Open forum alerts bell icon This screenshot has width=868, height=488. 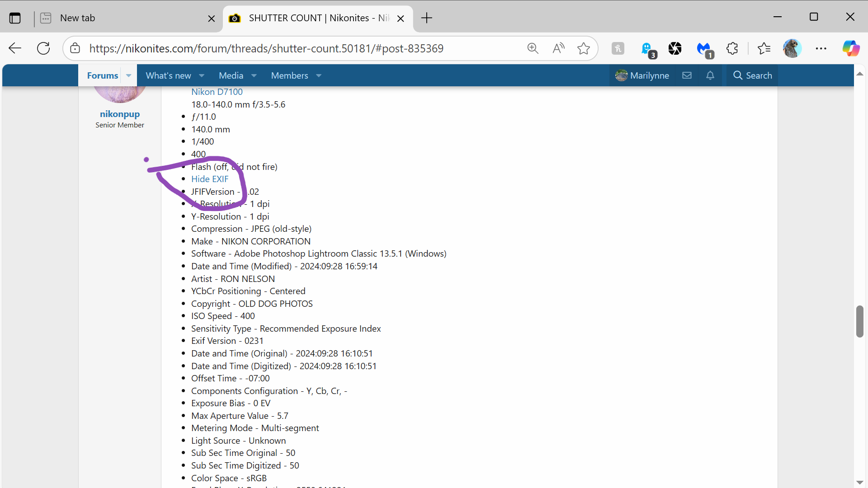(x=710, y=75)
